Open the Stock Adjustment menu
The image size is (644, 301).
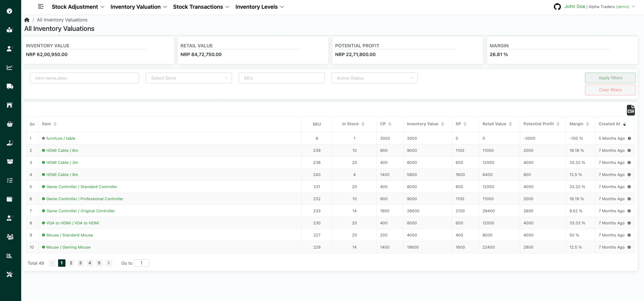click(x=78, y=7)
